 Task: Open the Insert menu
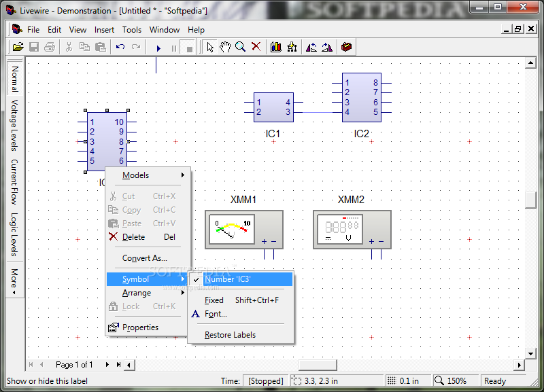tap(104, 30)
